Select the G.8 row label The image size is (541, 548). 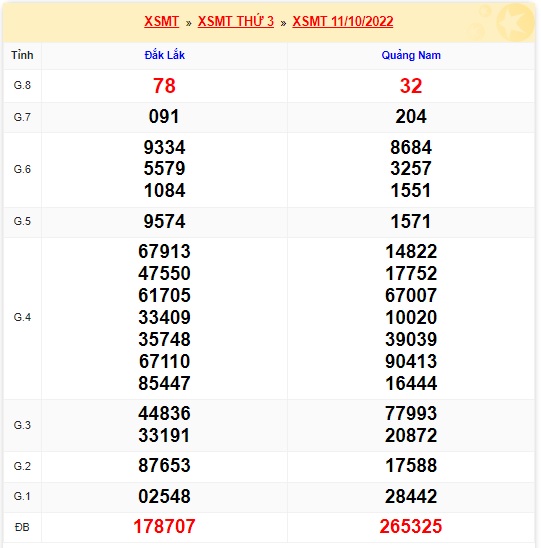pyautogui.click(x=22, y=85)
